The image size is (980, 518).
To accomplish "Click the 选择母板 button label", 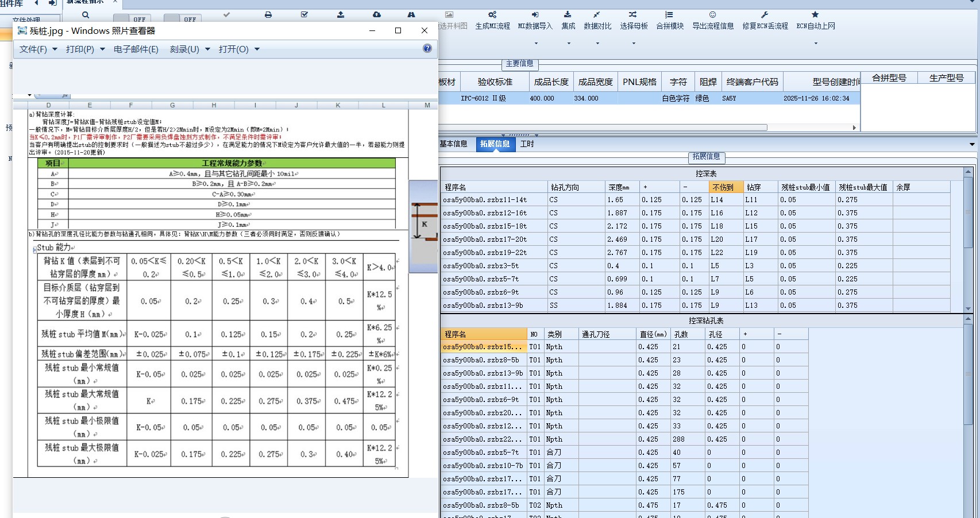I will [634, 26].
